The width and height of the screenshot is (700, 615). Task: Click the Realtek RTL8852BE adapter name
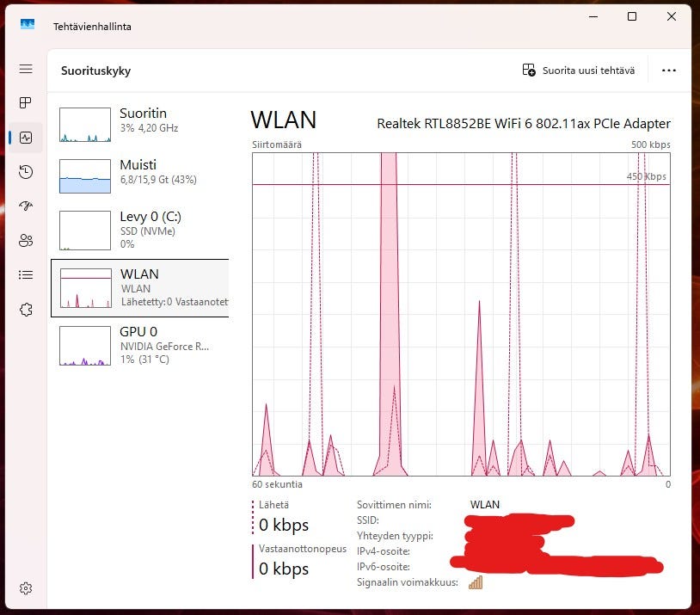click(x=524, y=124)
